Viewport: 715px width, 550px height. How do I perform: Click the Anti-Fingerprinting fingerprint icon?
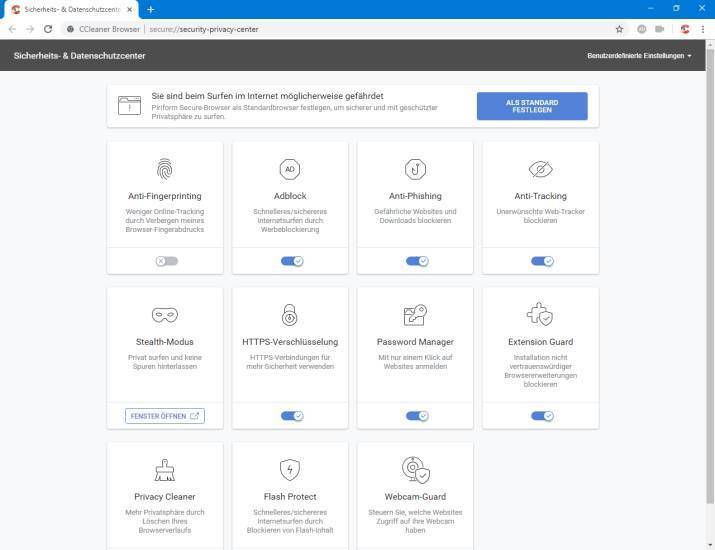[x=165, y=169]
